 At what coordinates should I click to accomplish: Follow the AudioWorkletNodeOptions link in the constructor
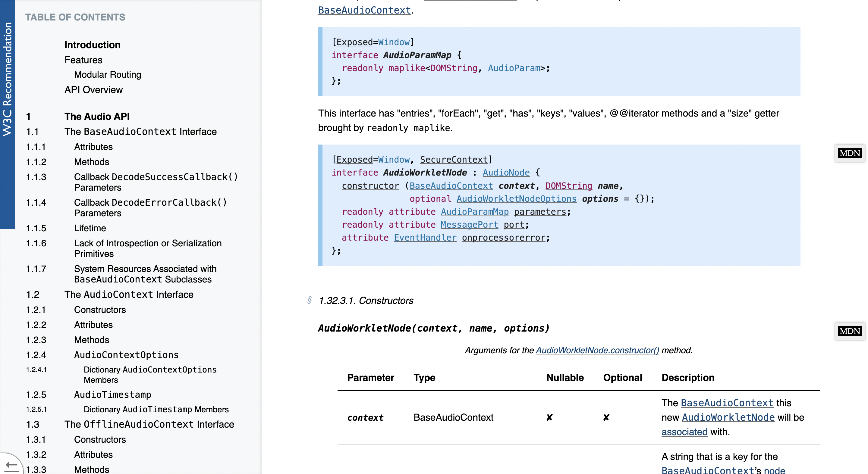click(x=516, y=199)
